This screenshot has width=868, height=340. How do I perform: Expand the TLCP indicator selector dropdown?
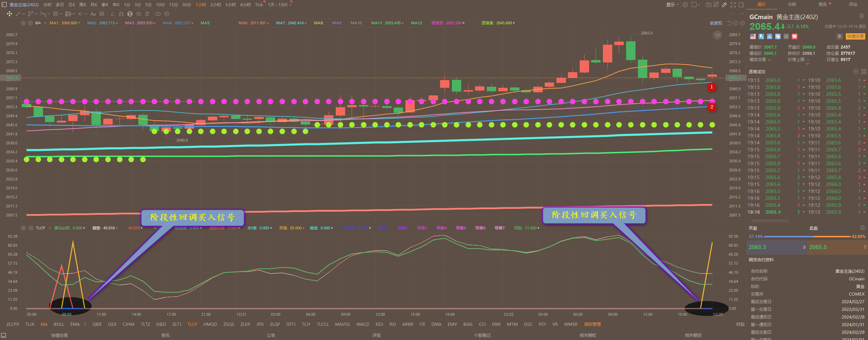[50, 228]
